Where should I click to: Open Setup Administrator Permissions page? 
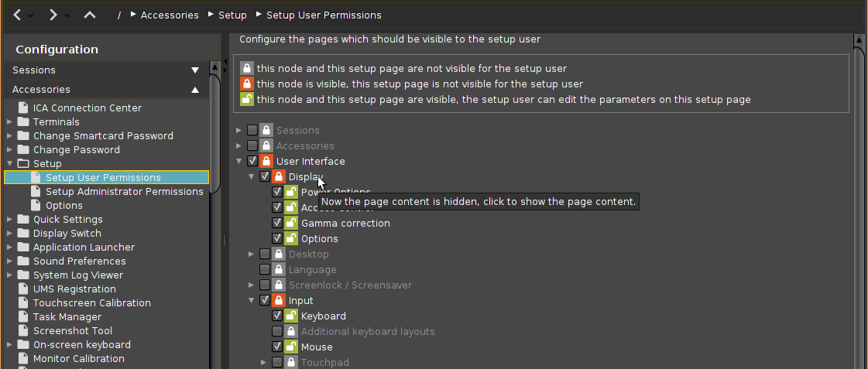(124, 192)
